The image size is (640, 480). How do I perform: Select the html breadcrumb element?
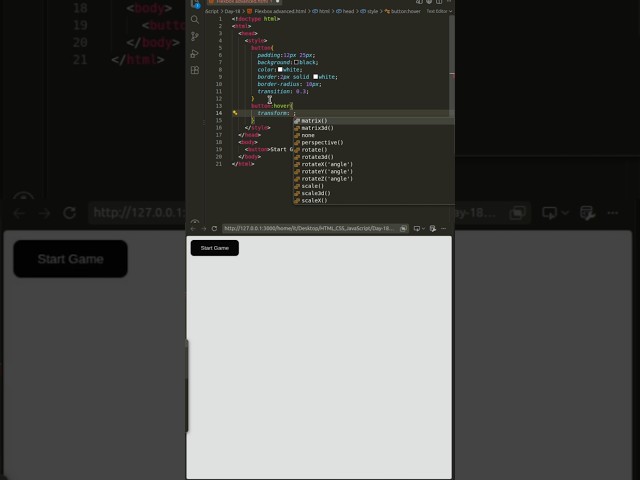pyautogui.click(x=321, y=11)
